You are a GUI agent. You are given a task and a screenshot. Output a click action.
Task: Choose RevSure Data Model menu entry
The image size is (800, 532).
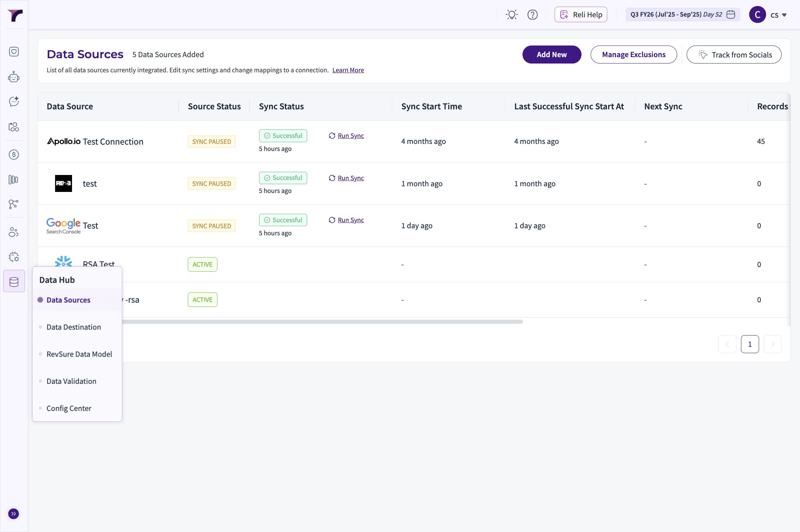pyautogui.click(x=79, y=354)
